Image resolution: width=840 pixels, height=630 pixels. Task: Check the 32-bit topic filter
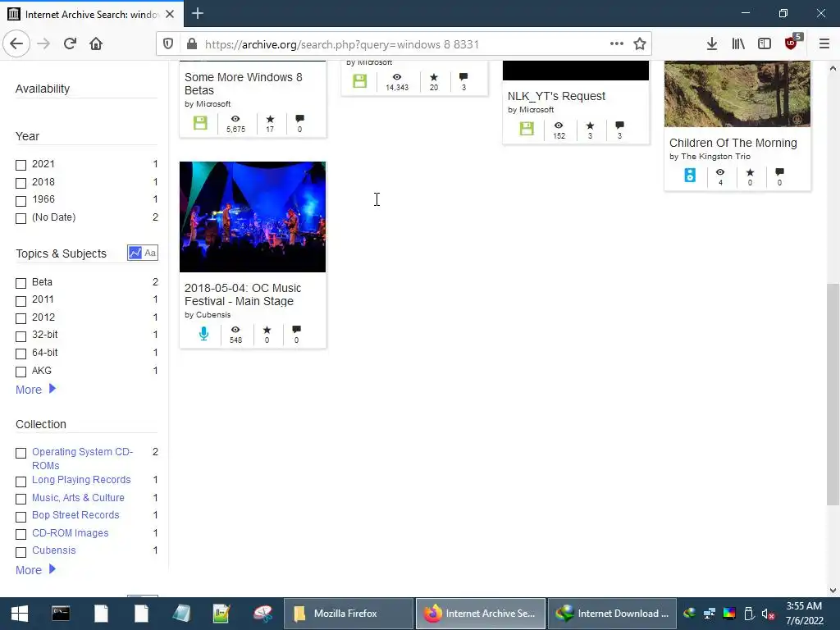[x=21, y=336]
